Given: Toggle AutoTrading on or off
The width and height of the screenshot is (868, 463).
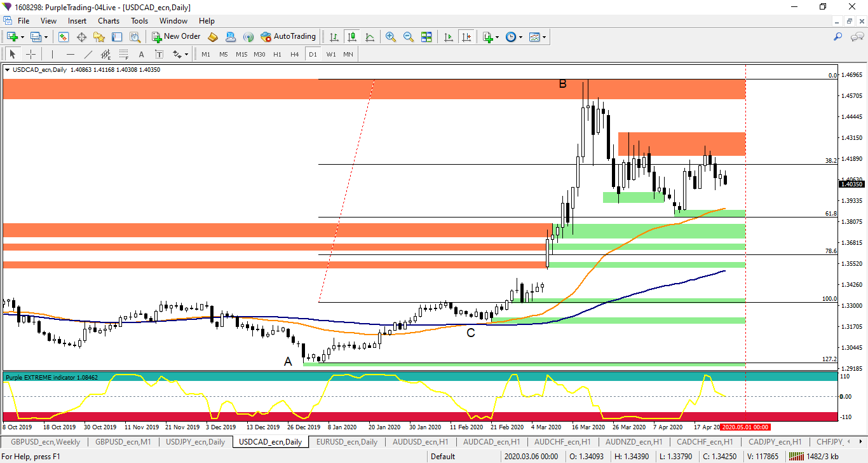Looking at the screenshot, I should pos(288,37).
